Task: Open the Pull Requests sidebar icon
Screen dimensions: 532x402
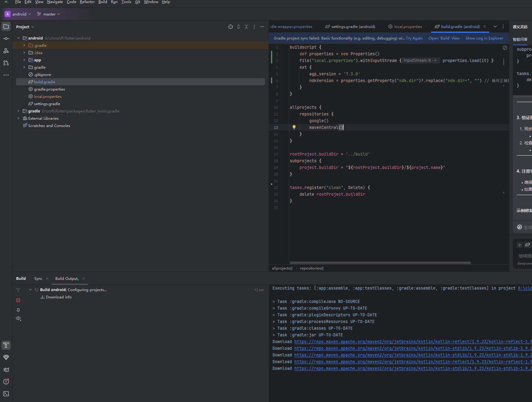Action: pos(6,63)
